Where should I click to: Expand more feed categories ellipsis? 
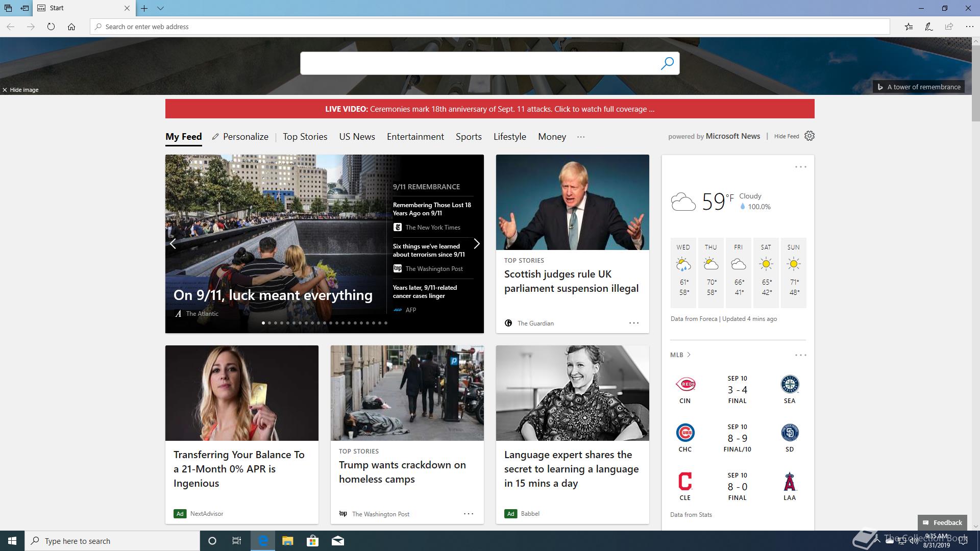pyautogui.click(x=581, y=137)
